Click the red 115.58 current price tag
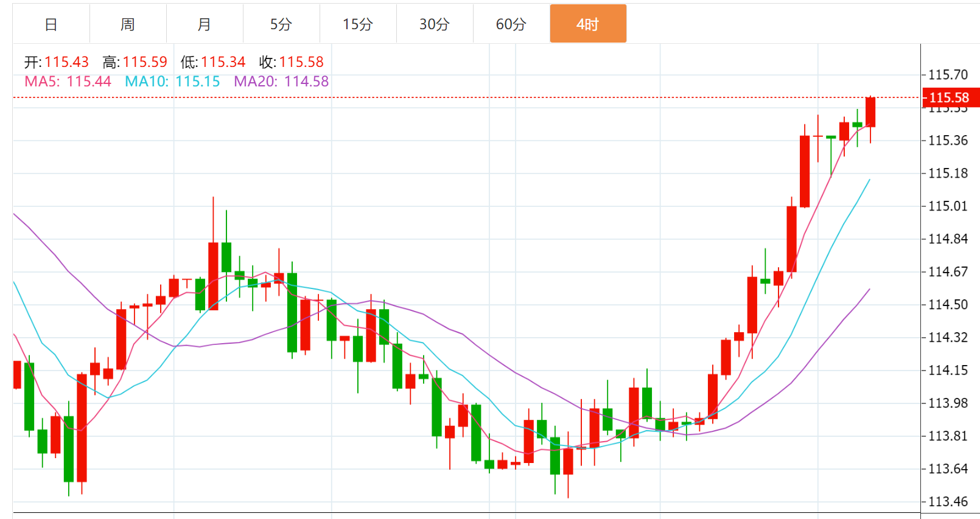 point(950,97)
